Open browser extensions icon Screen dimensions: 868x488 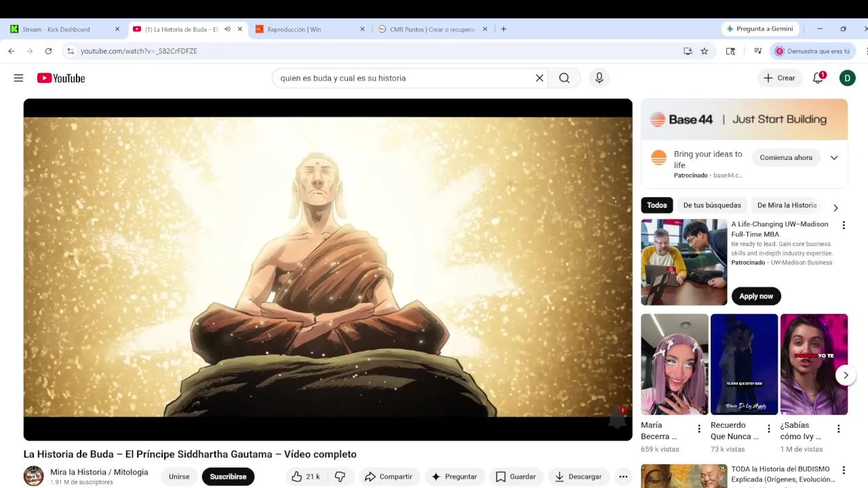730,51
